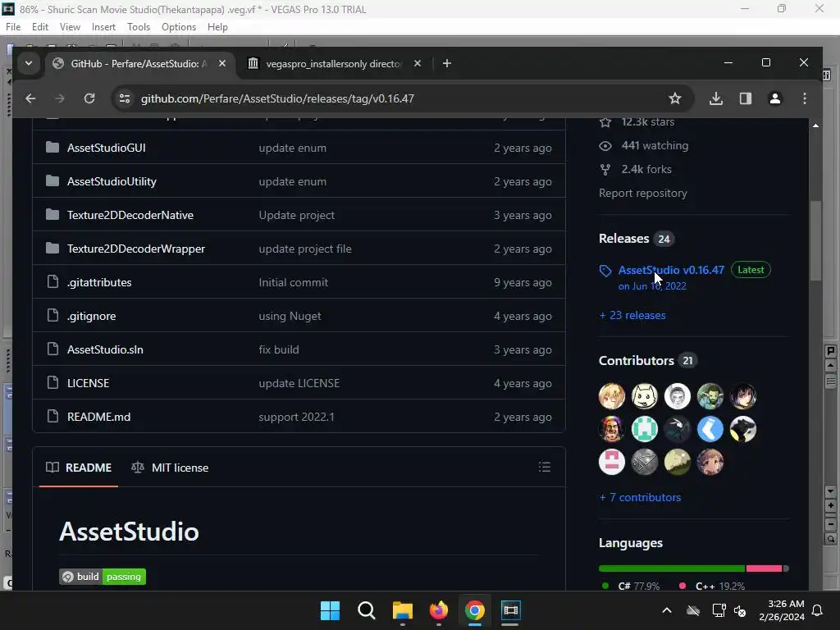840x630 pixels.
Task: Open the File menu in VEGAS Pro
Action: pos(13,27)
